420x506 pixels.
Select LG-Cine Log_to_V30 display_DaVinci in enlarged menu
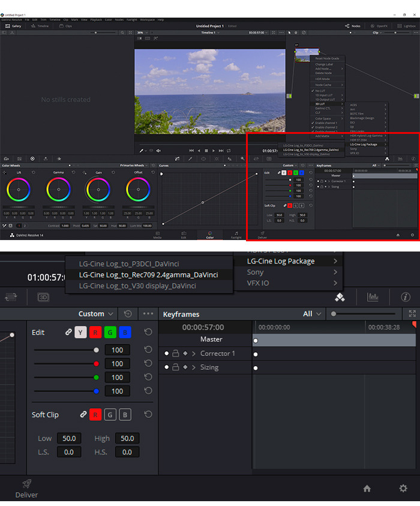[149, 286]
